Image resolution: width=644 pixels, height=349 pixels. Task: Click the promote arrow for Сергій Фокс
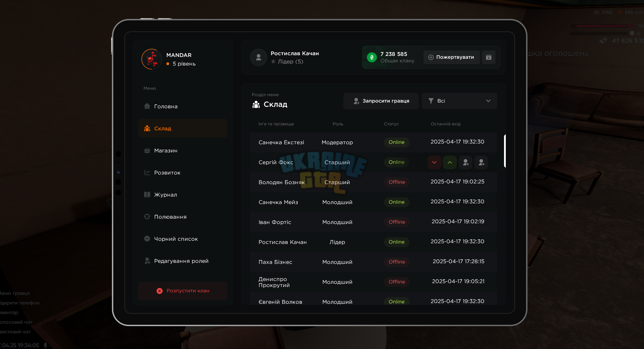[x=450, y=162]
